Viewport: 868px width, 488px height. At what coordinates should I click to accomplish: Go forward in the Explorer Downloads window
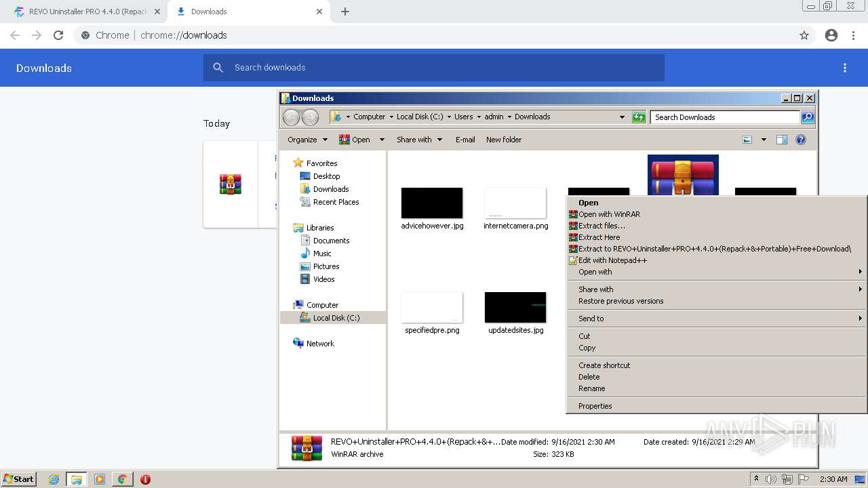pos(310,117)
